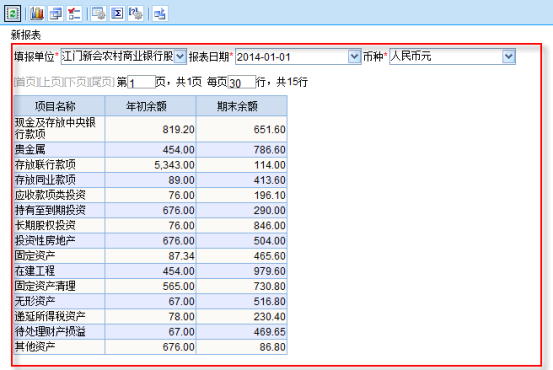The width and height of the screenshot is (553, 370).
Task: Click the sigma summation toolbar icon
Action: 117,14
